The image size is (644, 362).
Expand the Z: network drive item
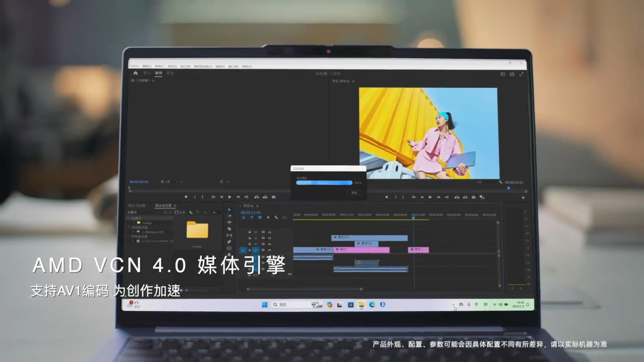(134, 241)
